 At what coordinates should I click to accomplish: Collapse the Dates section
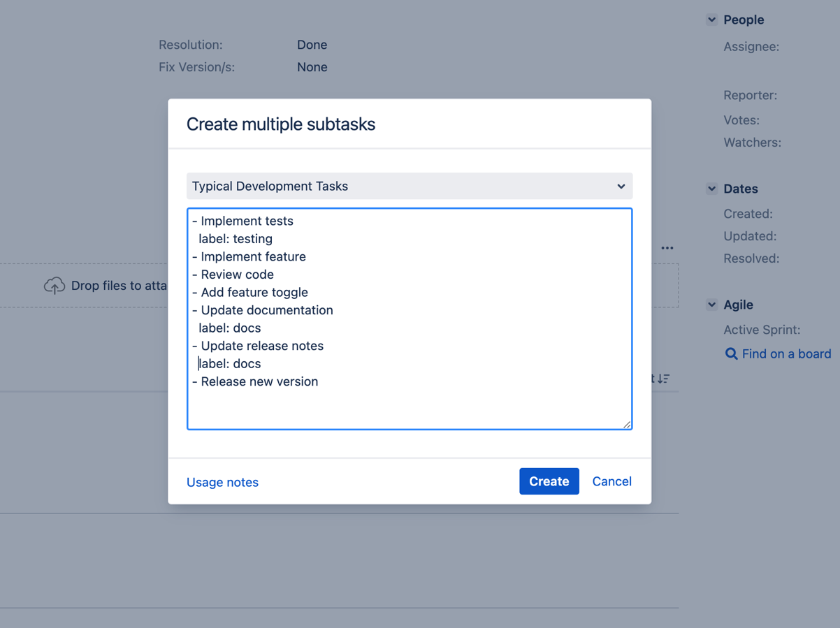(x=711, y=189)
